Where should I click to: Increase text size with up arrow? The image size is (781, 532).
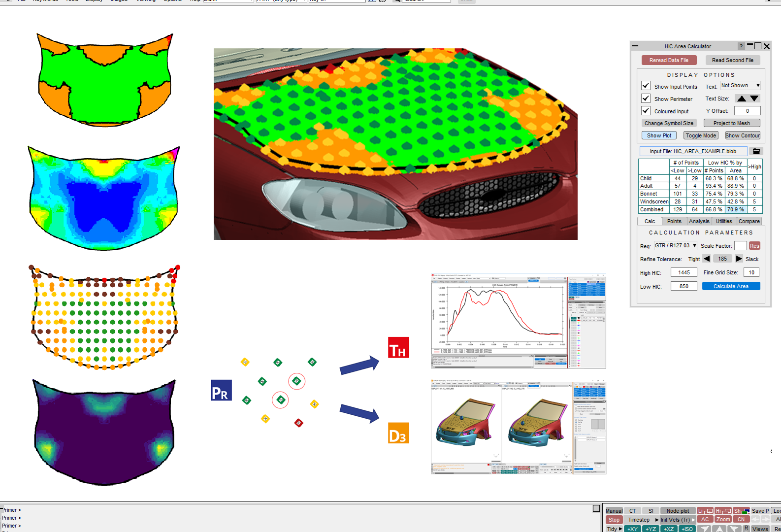coord(742,99)
